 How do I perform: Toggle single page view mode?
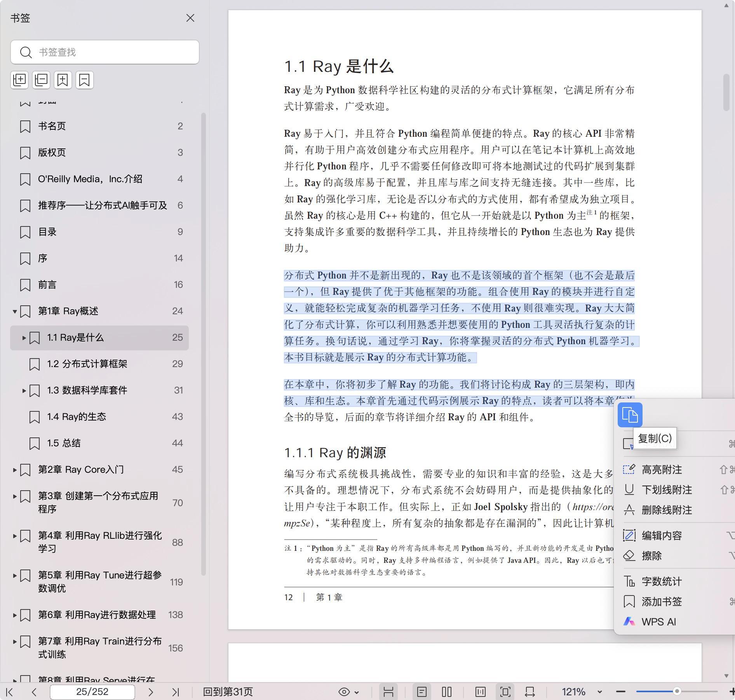(422, 692)
